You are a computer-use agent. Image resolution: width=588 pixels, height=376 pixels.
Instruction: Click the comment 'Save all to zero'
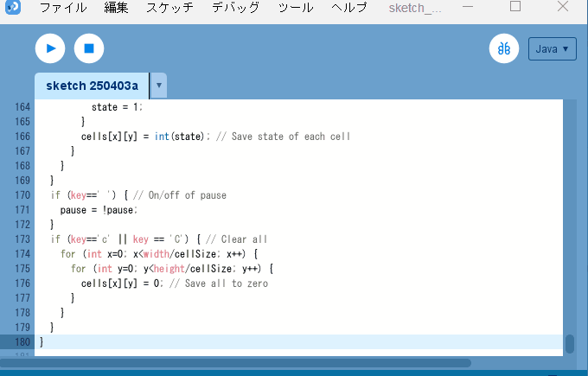[x=227, y=284]
